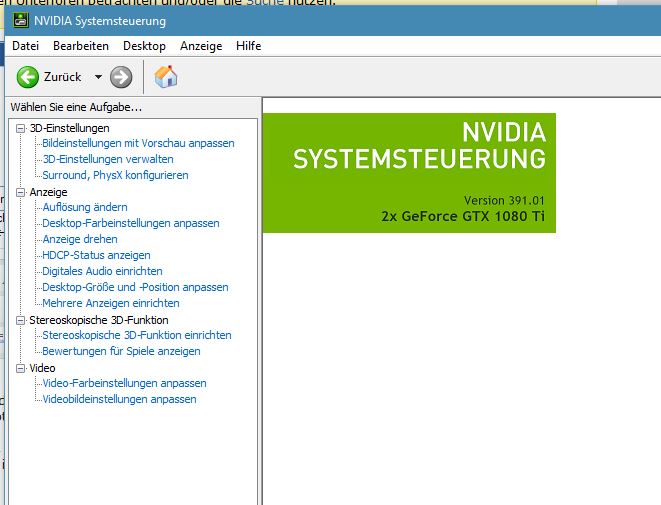Click the green Zurück back arrow icon
Image resolution: width=661 pixels, height=505 pixels.
click(28, 77)
